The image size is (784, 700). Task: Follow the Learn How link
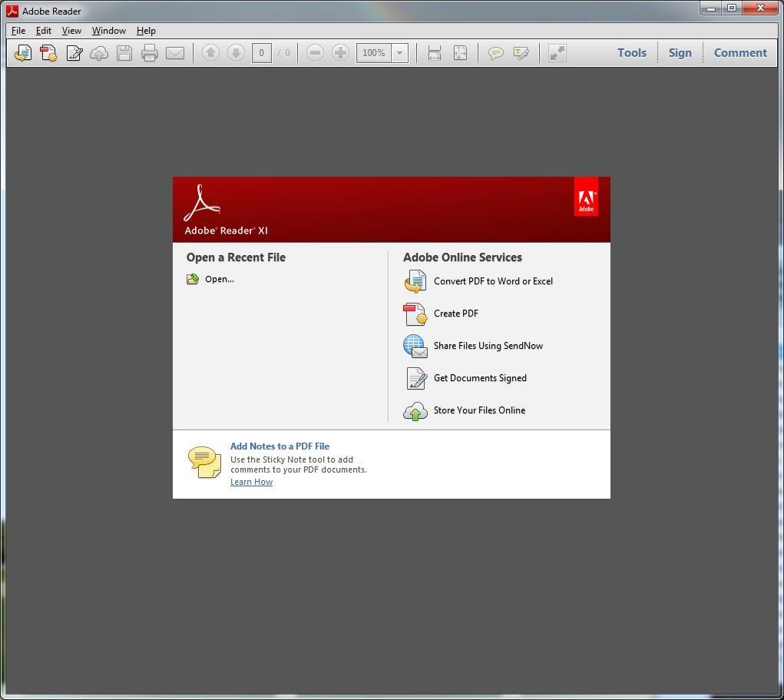[251, 482]
